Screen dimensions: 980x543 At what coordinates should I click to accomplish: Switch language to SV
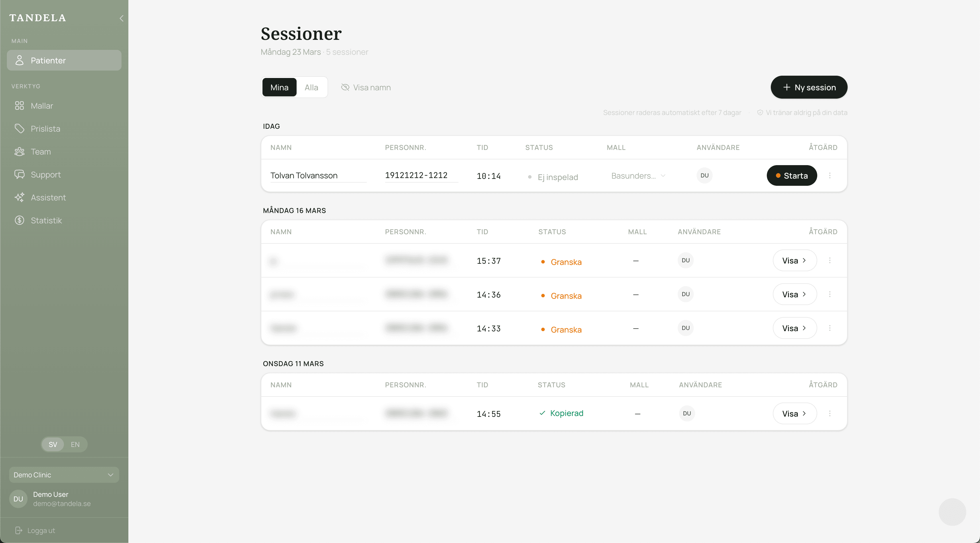pos(53,444)
